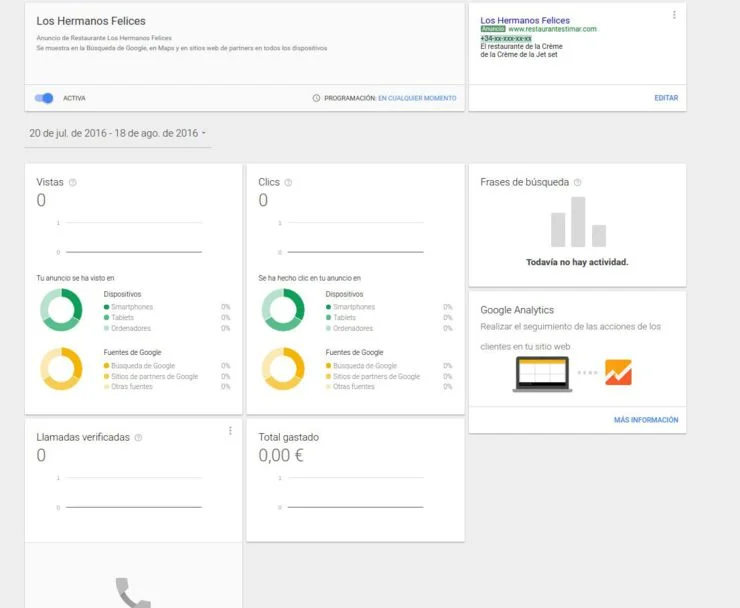Viewport: 740px width, 608px height.
Task: Click Búsqueda de Google legend in Vistas card
Action: coord(139,366)
